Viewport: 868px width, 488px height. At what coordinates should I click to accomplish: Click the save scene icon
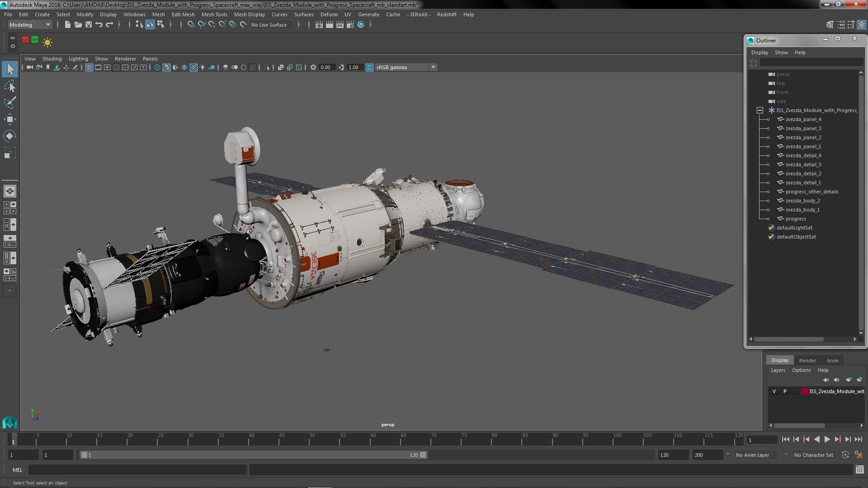click(89, 25)
